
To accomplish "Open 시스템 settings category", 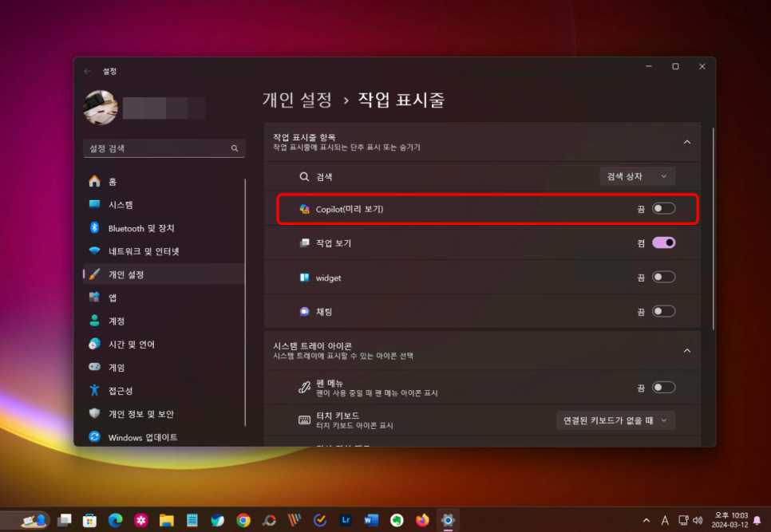I will pyautogui.click(x=164, y=205).
